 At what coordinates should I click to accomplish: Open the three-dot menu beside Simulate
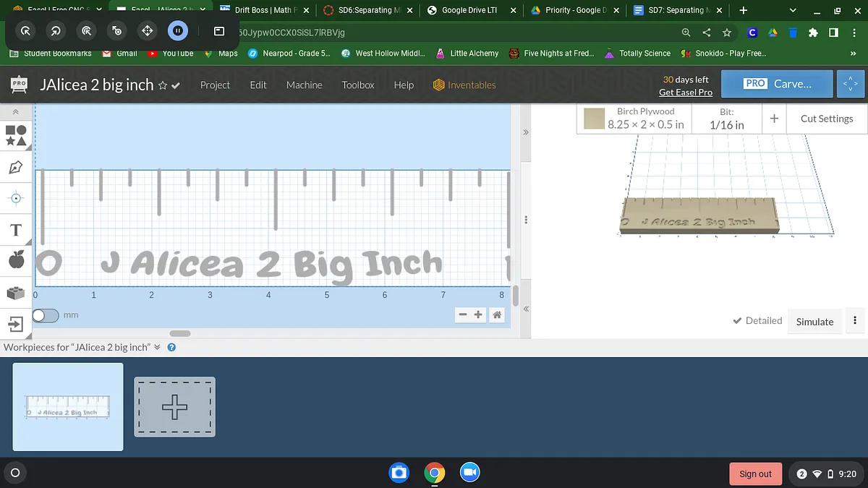(855, 321)
